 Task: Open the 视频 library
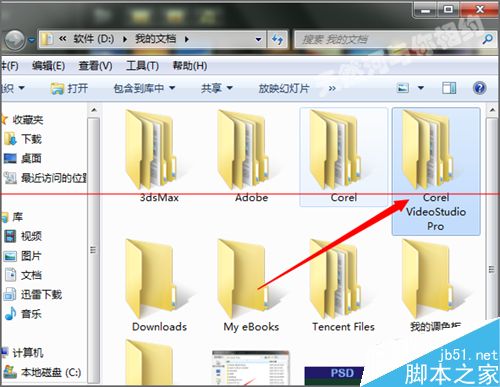(x=23, y=236)
